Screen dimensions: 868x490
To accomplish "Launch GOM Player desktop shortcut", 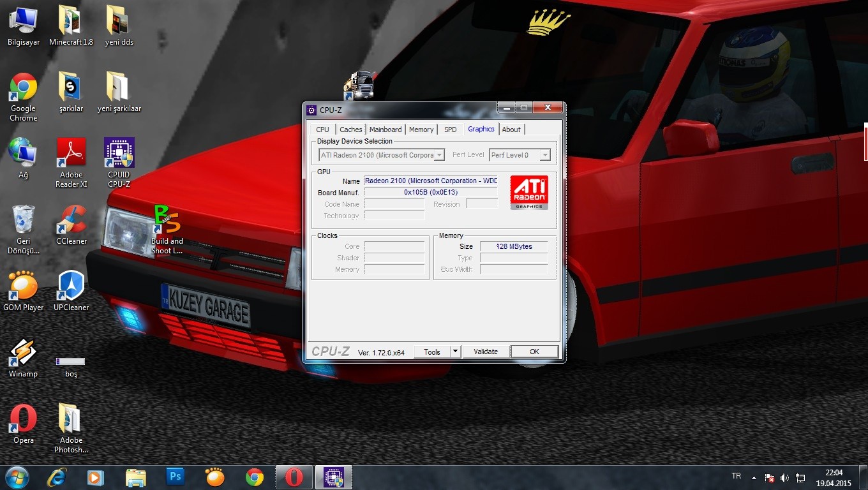I will (23, 291).
